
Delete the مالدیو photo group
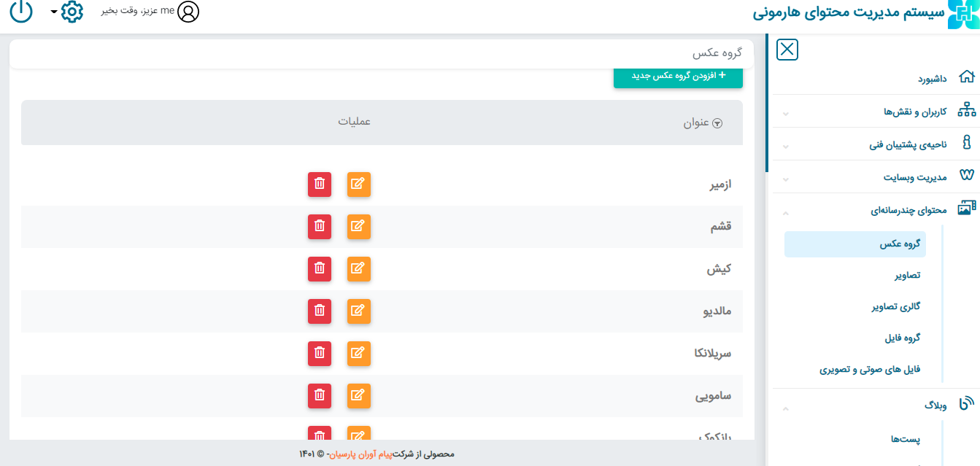pos(320,311)
